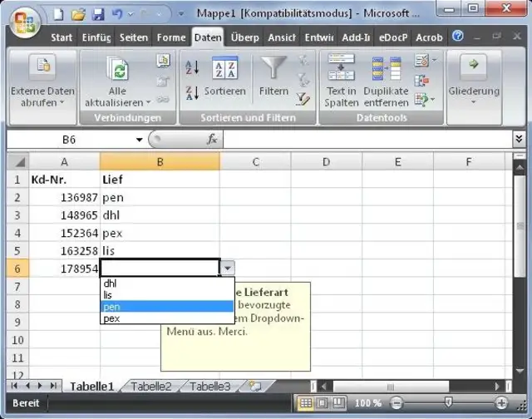Viewport: 532px width, 419px height.
Task: Switch to the Tabelle2 sheet tab
Action: tap(150, 387)
